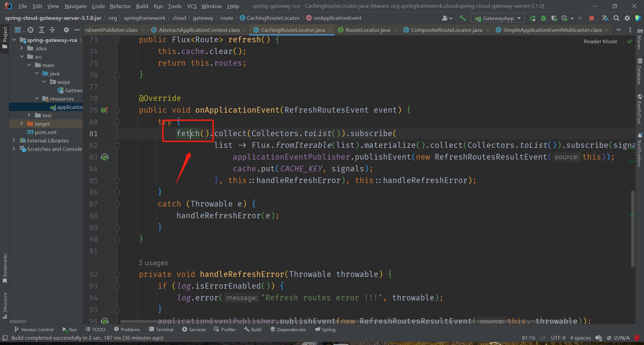This screenshot has height=345, width=644.
Task: Switch to RouteLocator.java tab
Action: [367, 30]
